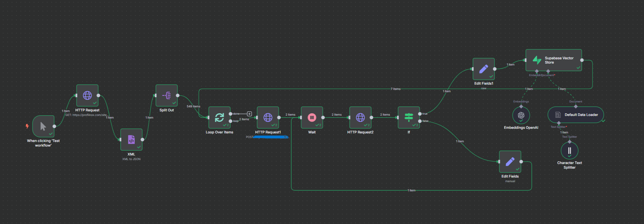Open the Loop Over Items node

219,118
